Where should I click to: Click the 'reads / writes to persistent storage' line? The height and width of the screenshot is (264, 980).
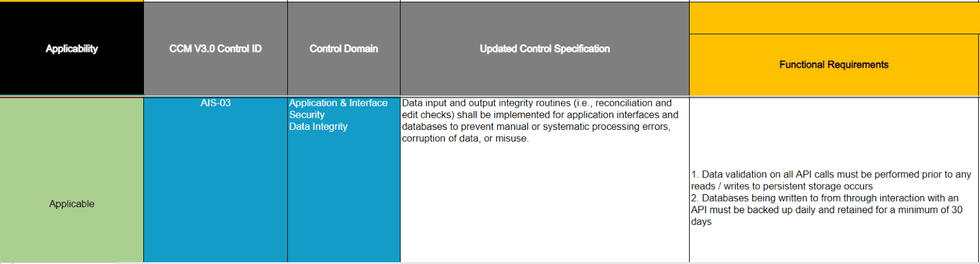tap(782, 186)
